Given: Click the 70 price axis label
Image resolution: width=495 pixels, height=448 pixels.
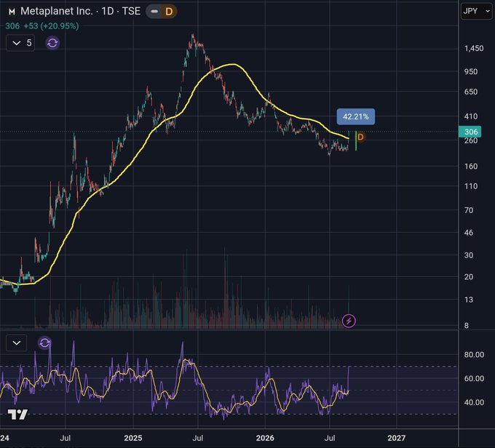Looking at the screenshot, I should click(x=469, y=210).
